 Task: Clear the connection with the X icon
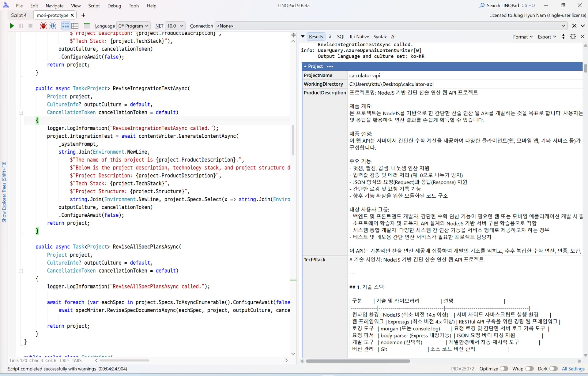[574, 26]
